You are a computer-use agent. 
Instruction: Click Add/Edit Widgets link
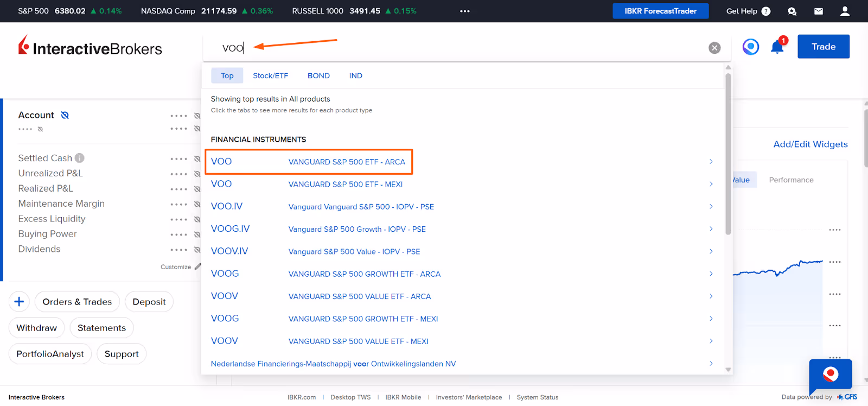coord(810,144)
